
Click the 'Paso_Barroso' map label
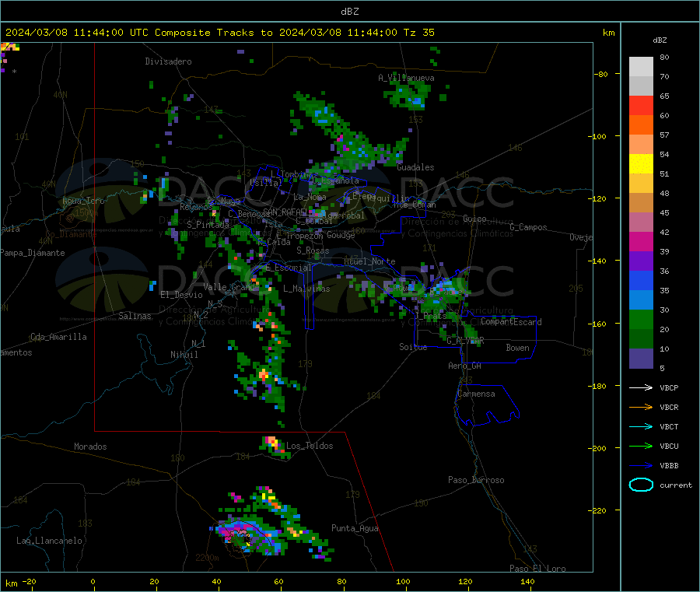(x=476, y=480)
